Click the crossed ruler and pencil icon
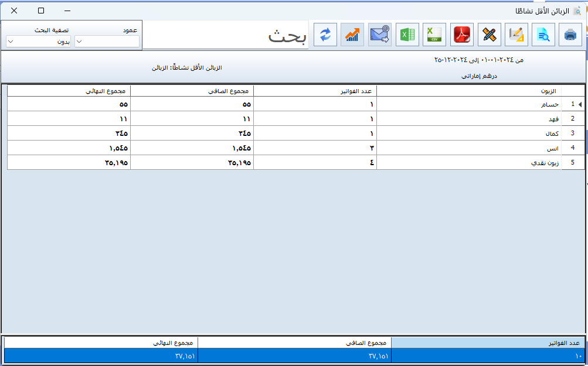The width and height of the screenshot is (588, 366). 489,35
